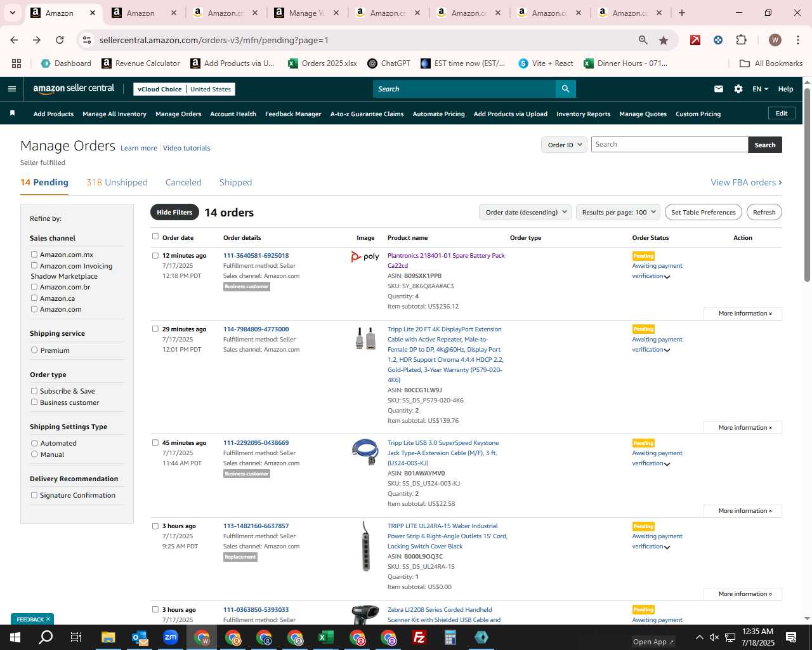This screenshot has height=650, width=812.
Task: Tick the select-all orders header checkbox
Action: click(155, 236)
